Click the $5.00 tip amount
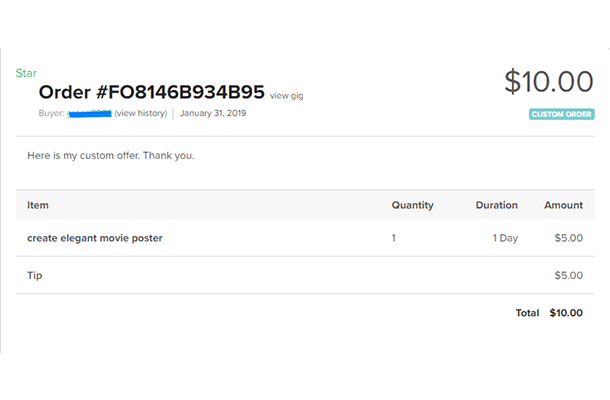Image resolution: width=610 pixels, height=400 pixels. pyautogui.click(x=568, y=275)
